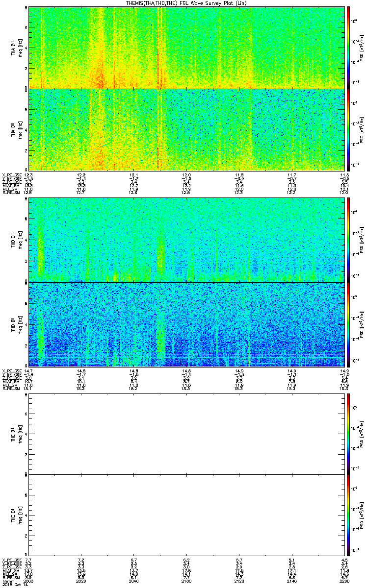Click the color bar beside THE BL panel

click(x=349, y=433)
